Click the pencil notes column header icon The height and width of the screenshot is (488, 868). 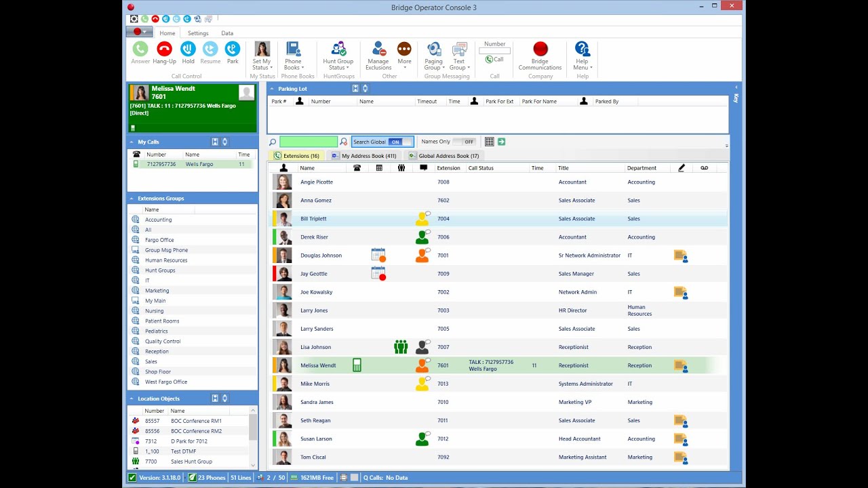[682, 168]
